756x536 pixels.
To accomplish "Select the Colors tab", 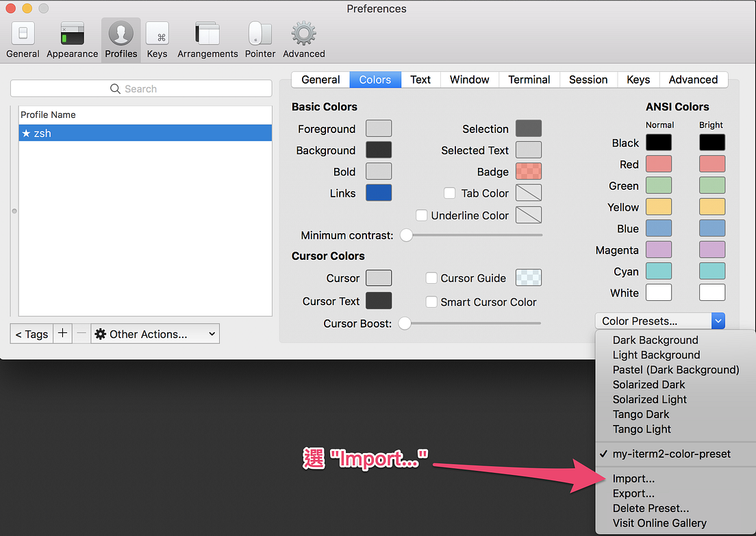I will 375,80.
